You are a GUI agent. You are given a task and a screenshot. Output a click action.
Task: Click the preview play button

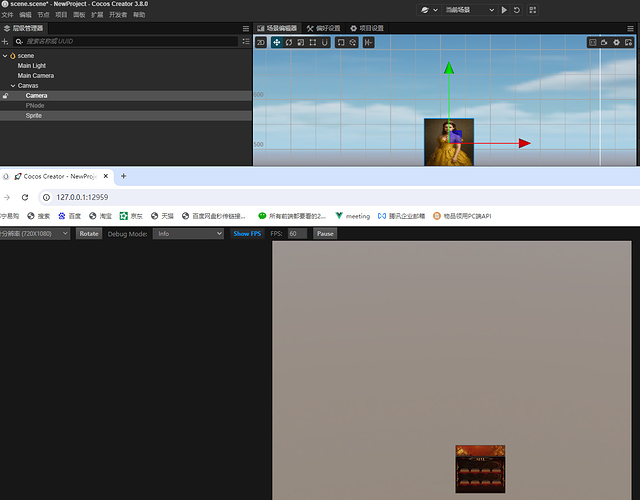[x=504, y=10]
